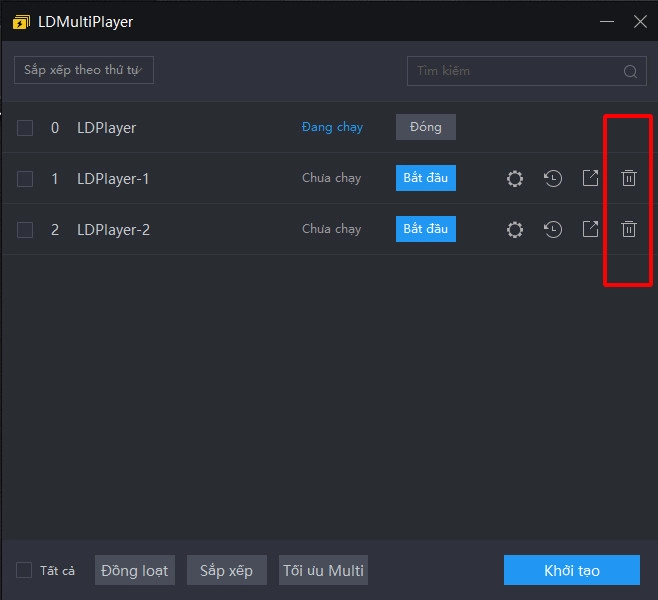
Task: Click create shortcut icon for LDPlayer-2
Action: (x=591, y=229)
